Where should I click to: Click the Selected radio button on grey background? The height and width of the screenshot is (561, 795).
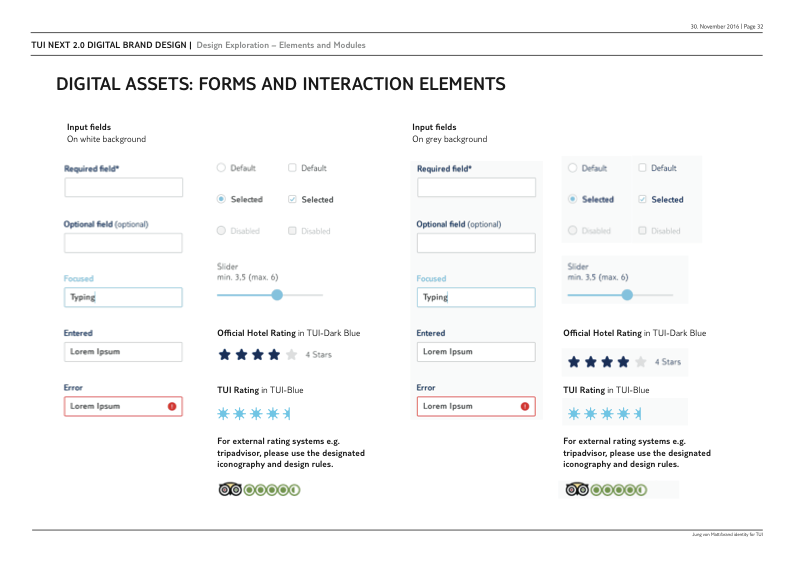573,199
